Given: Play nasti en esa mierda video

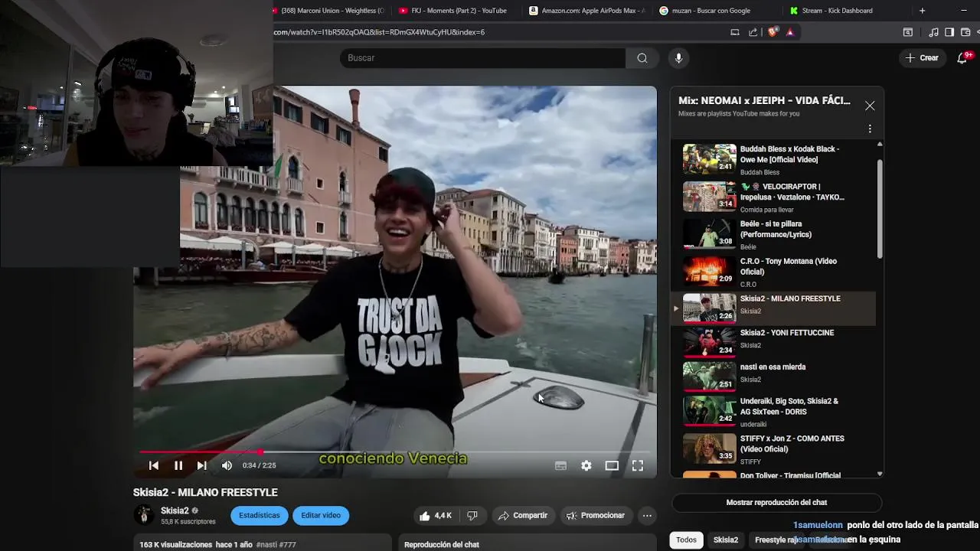Looking at the screenshot, I should [x=775, y=377].
